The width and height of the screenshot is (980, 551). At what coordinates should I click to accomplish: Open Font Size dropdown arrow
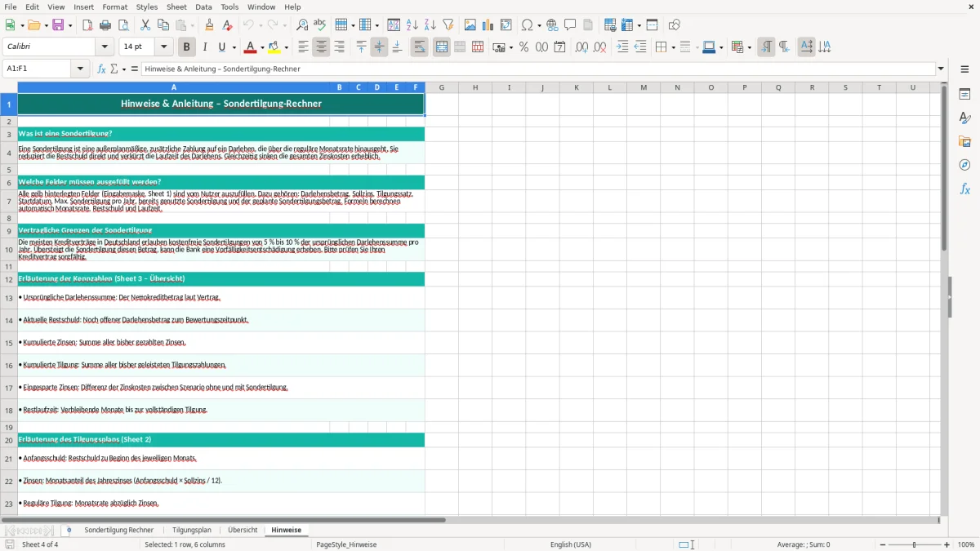[163, 47]
